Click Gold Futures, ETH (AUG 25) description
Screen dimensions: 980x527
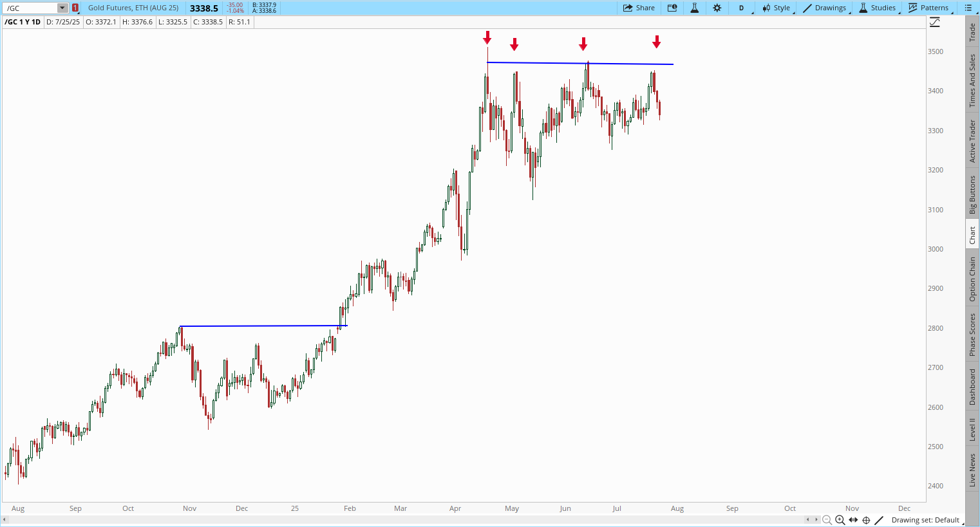(x=133, y=8)
